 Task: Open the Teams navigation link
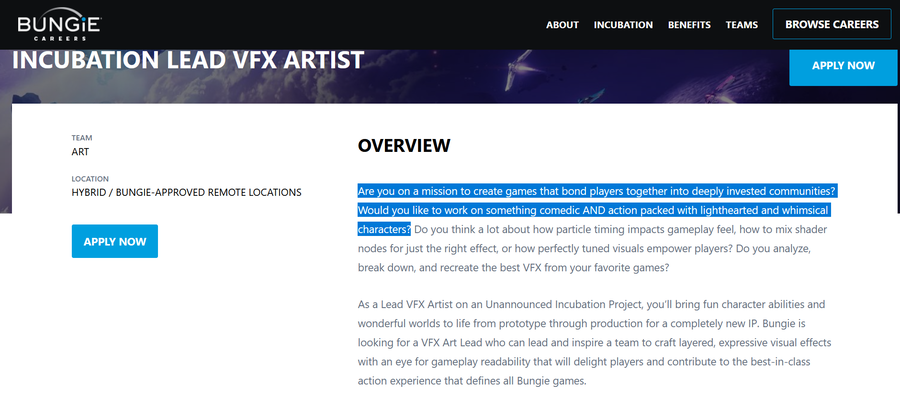tap(742, 25)
